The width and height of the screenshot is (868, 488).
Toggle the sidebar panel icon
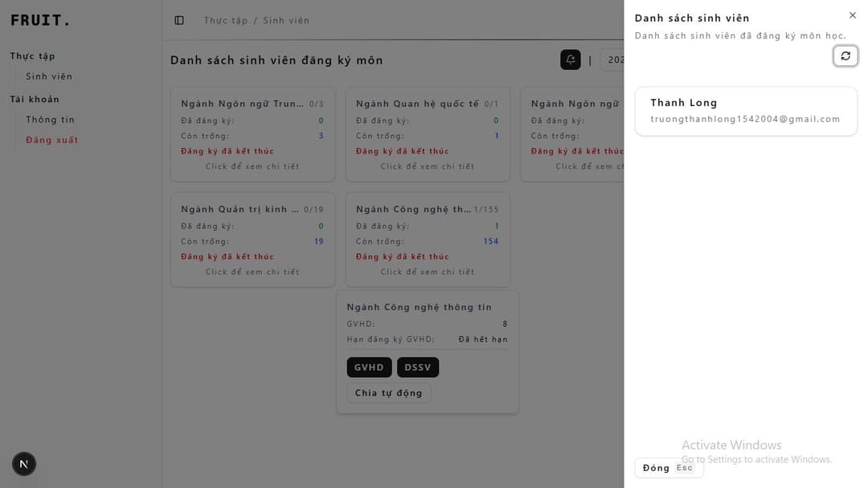pyautogui.click(x=179, y=20)
